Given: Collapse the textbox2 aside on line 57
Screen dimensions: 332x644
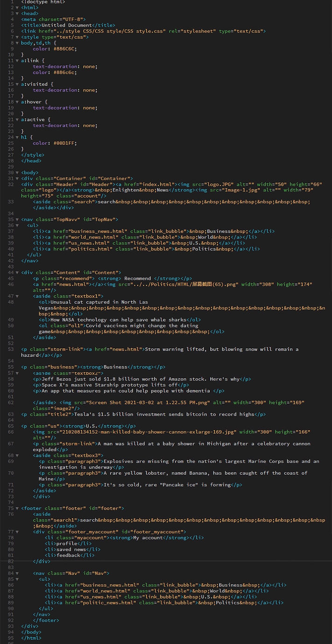Looking at the screenshot, I should click(x=17, y=373).
